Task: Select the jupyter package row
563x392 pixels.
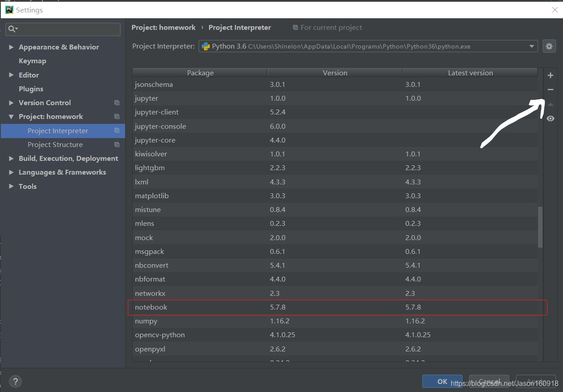Action: coord(335,98)
